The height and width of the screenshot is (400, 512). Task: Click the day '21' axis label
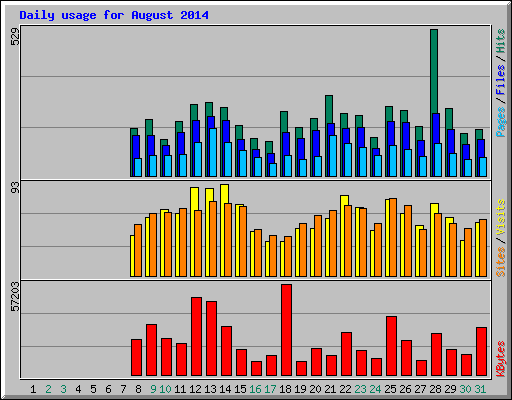330,389
